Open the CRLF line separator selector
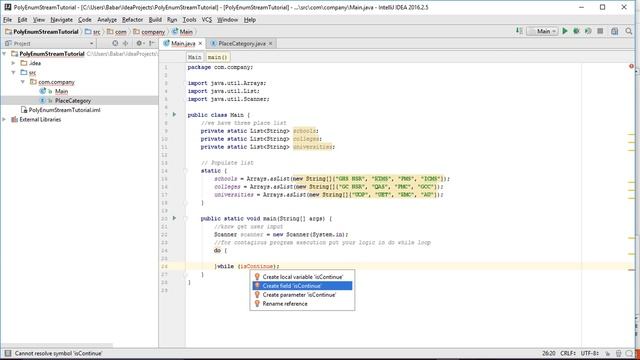This screenshot has height=360, width=640. pos(567,353)
